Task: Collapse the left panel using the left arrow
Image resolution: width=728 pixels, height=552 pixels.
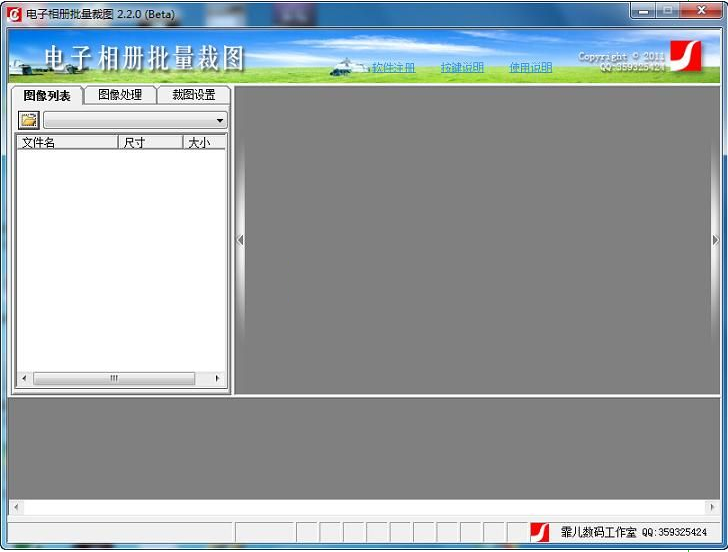Action: (x=240, y=240)
